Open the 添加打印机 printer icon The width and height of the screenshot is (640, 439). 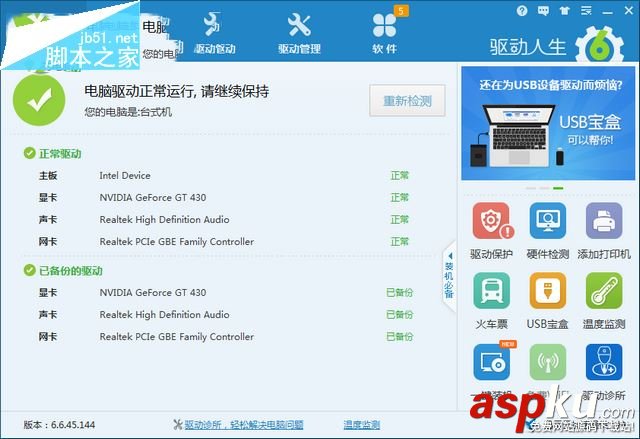tap(604, 221)
